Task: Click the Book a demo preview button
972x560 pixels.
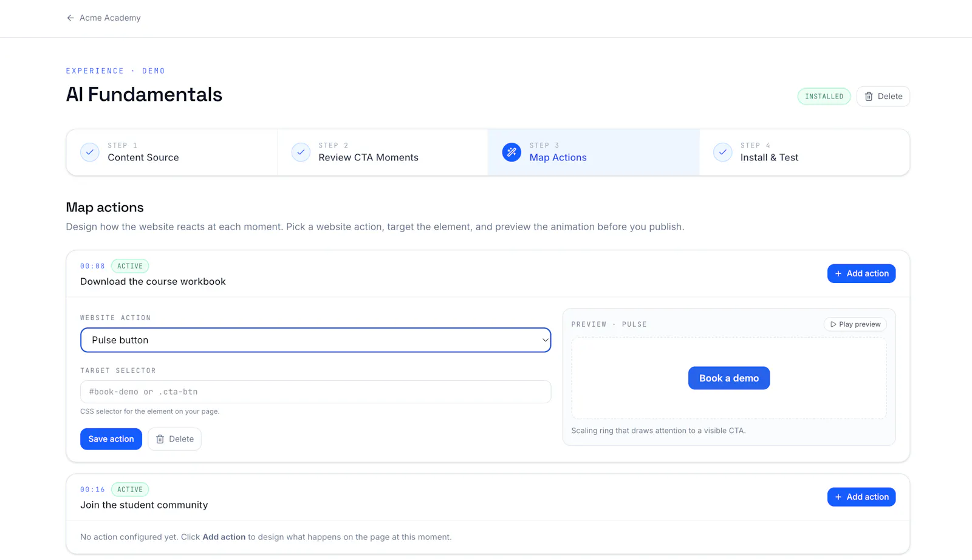Action: pos(729,378)
